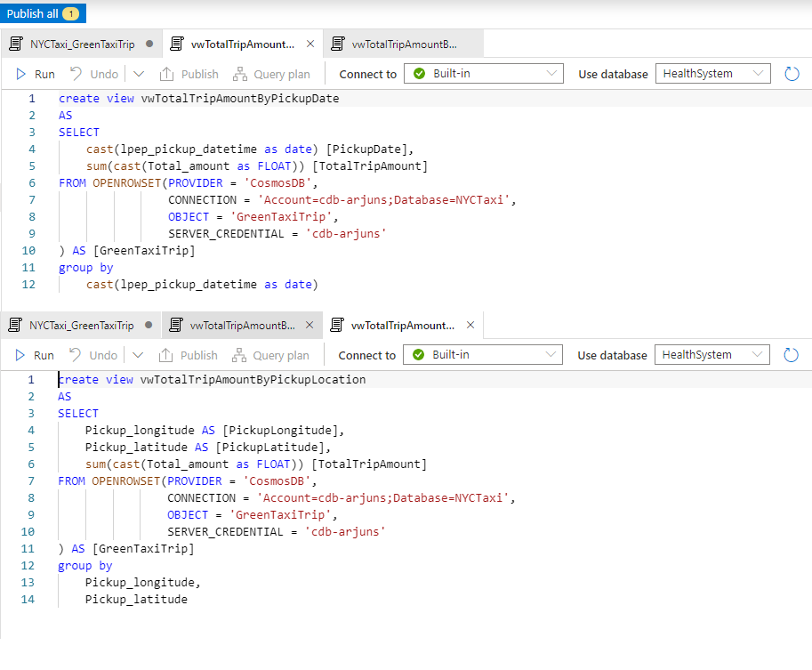Viewport: 812px width, 670px height.
Task: Undo last edit in the upper editor
Action: click(x=94, y=75)
